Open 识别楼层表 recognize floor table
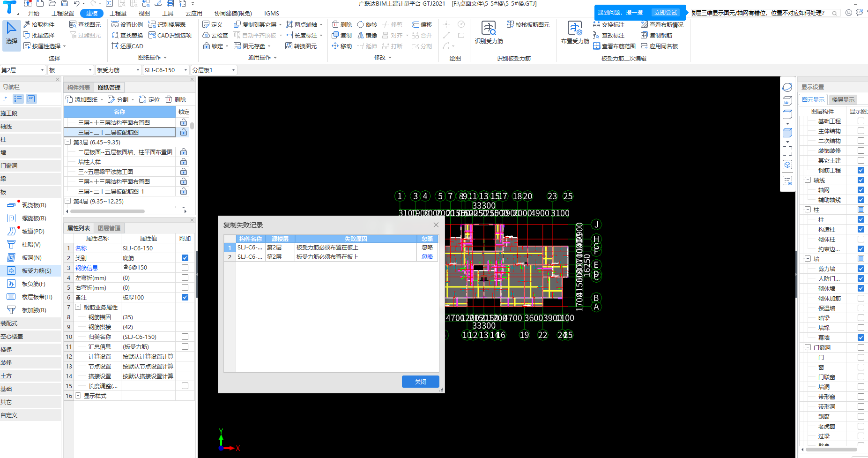 click(167, 24)
